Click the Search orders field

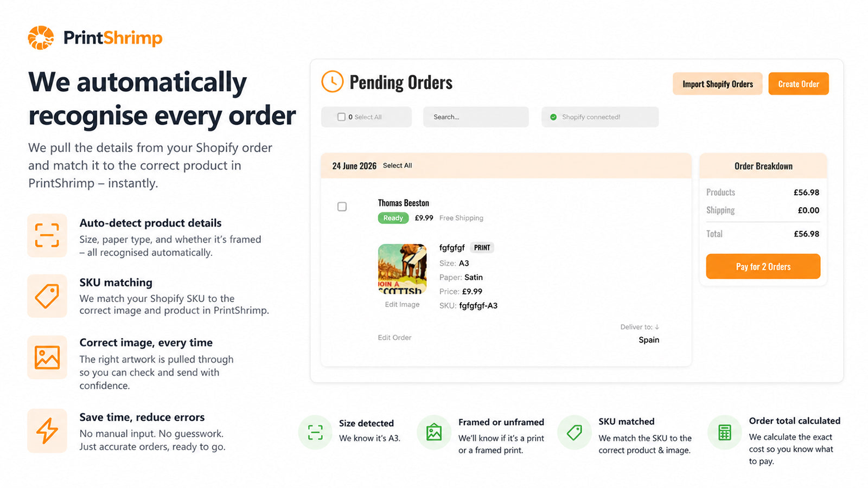point(476,117)
